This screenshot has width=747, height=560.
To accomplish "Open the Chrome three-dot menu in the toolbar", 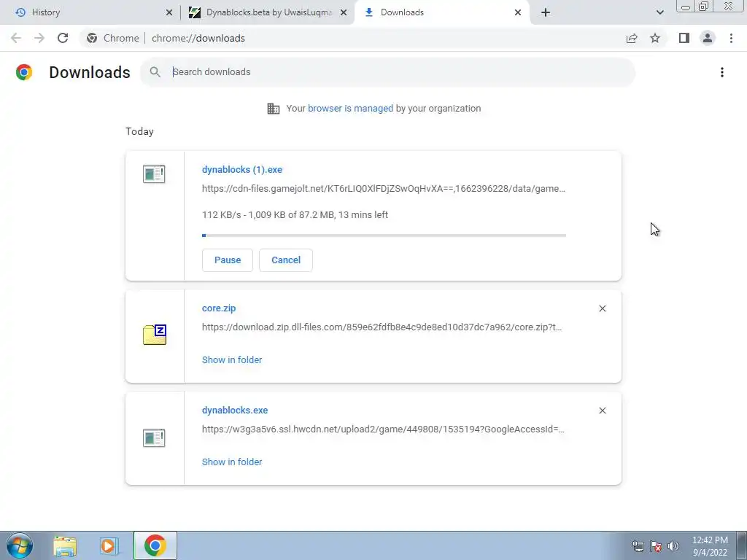I will coord(731,38).
